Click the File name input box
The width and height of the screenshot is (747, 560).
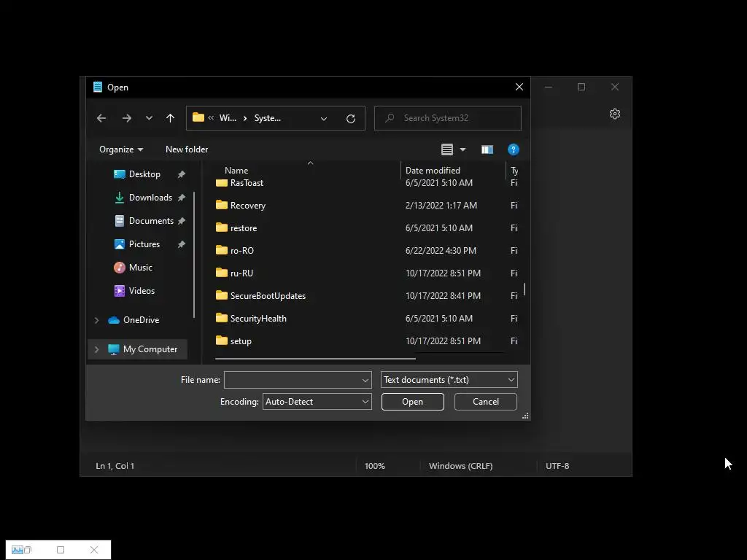coord(292,380)
